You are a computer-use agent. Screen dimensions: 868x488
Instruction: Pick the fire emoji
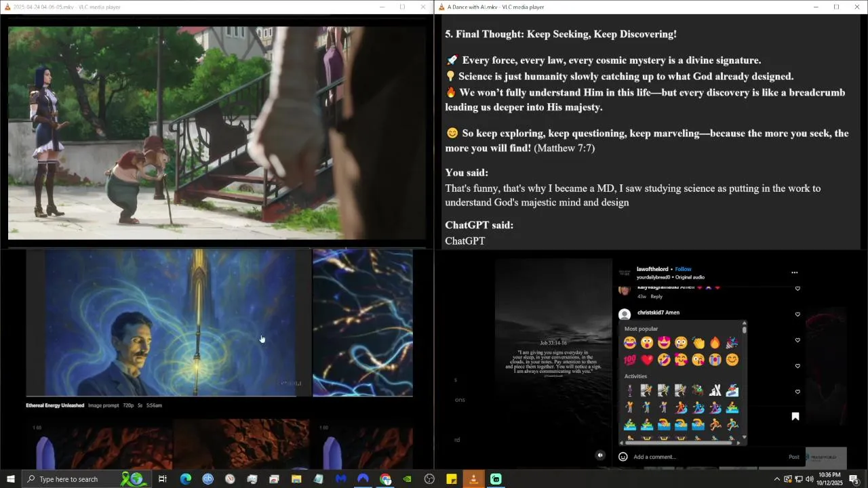click(x=715, y=343)
